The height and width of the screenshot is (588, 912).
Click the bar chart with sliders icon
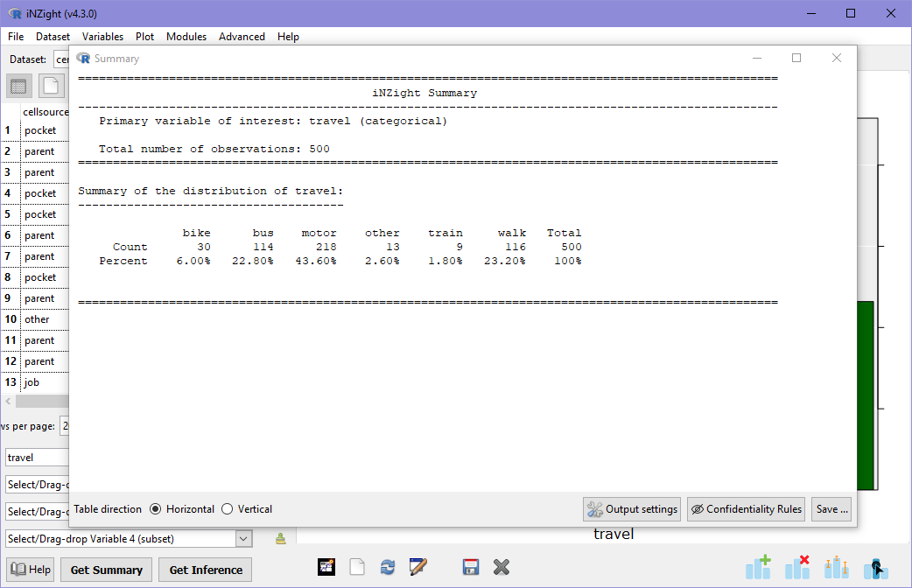[836, 566]
